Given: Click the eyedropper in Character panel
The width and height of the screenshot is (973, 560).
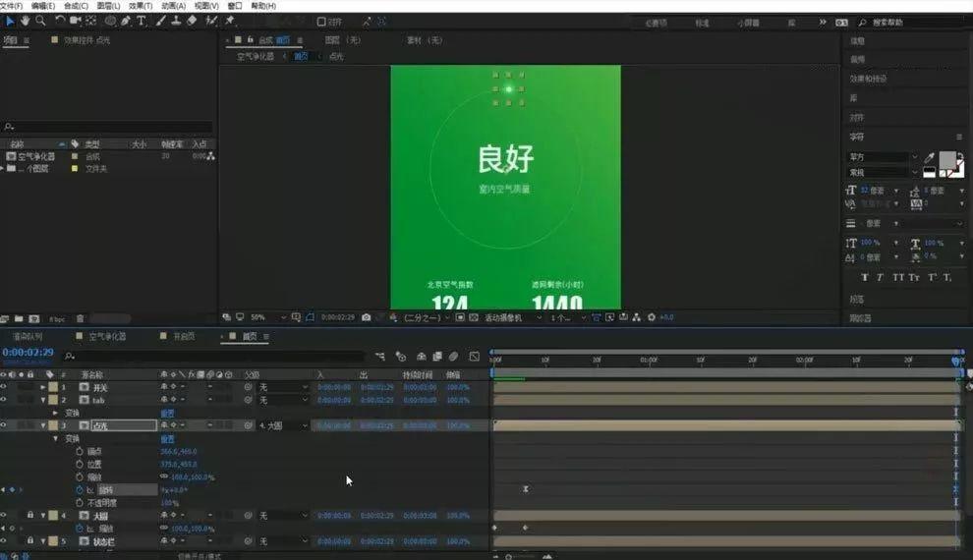Looking at the screenshot, I should 929,157.
